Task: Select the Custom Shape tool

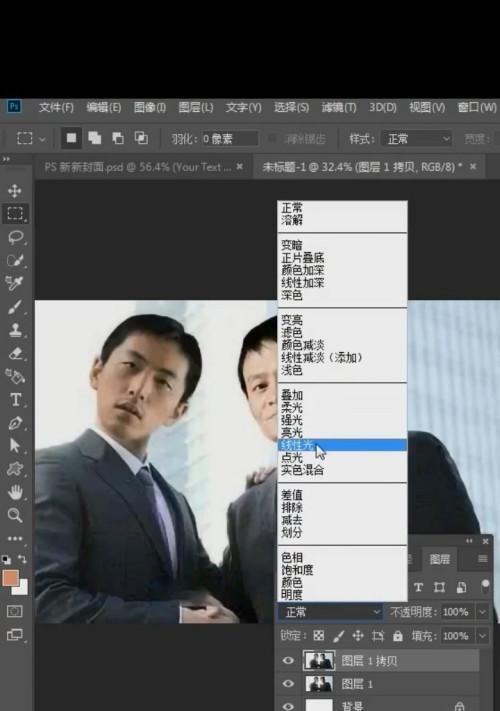Action: click(x=15, y=468)
